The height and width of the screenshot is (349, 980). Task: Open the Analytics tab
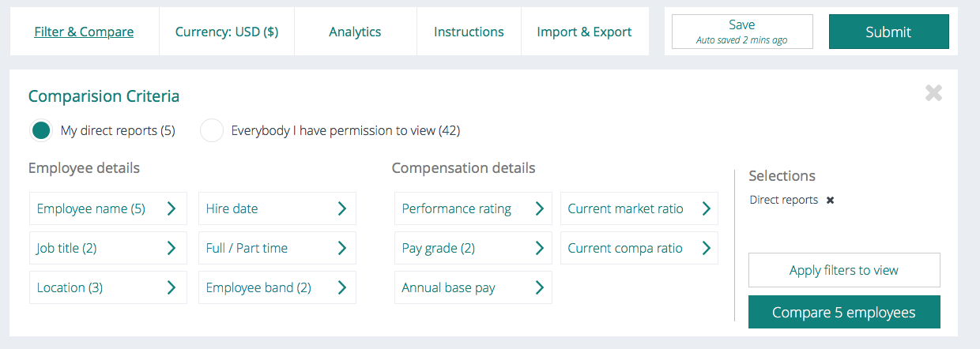[x=355, y=32]
